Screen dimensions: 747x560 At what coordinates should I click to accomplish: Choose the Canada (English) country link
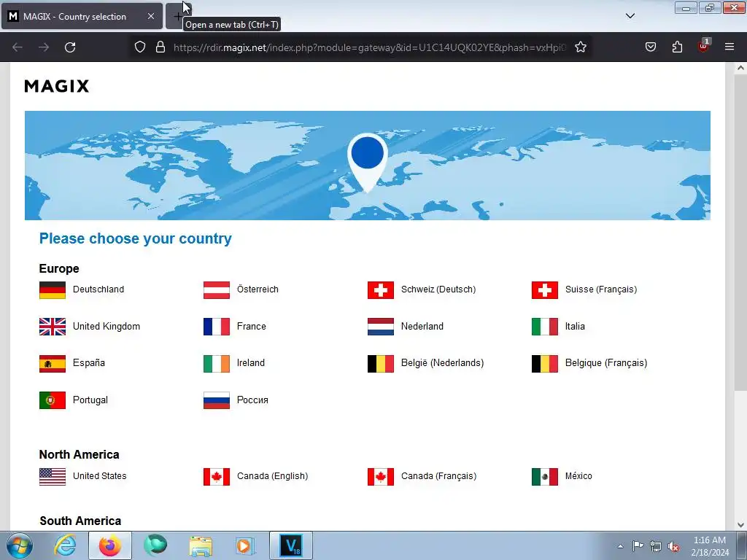(x=272, y=476)
